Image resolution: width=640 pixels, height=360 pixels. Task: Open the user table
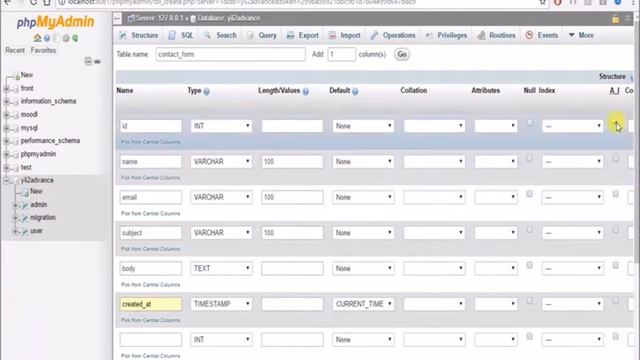pyautogui.click(x=36, y=231)
